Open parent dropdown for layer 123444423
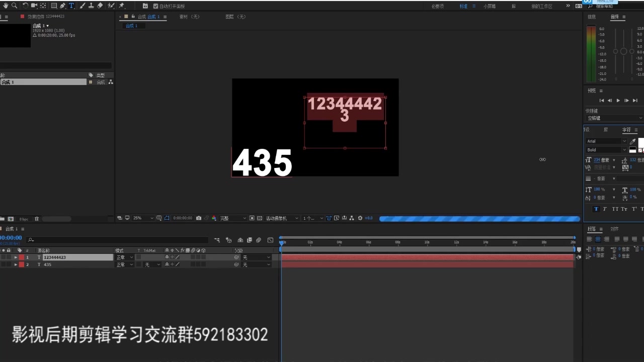Screen dimensions: 644x362 (x=256, y=257)
